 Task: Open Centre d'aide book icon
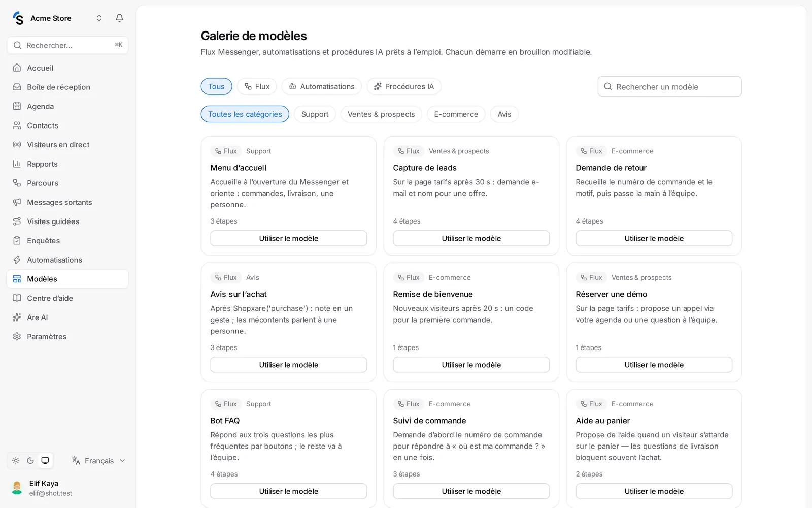(17, 298)
